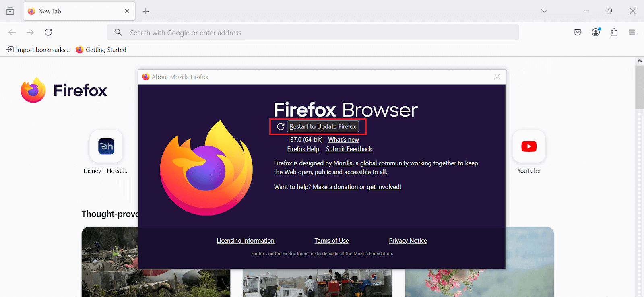
Task: Reload the current page
Action: point(48,32)
